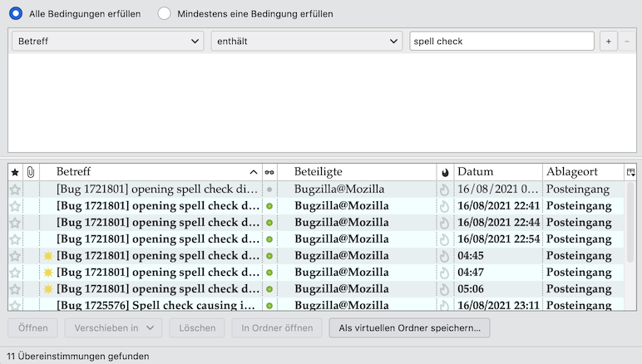Add a new search rule with plus button
The image size is (642, 364).
(x=608, y=41)
